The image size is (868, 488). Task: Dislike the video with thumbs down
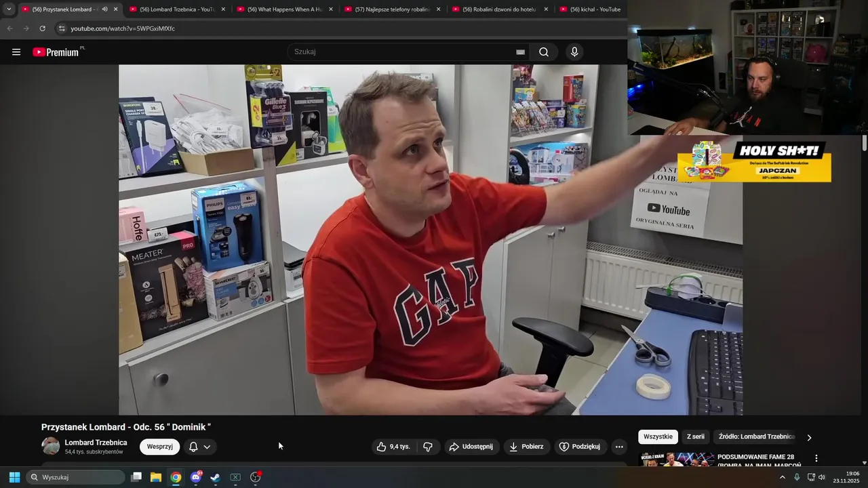(427, 447)
